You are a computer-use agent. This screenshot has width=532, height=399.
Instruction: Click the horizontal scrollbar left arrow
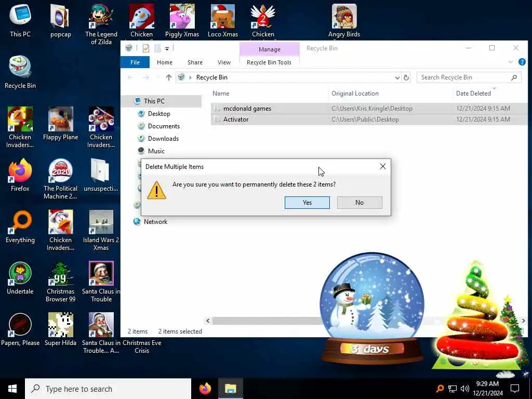tap(208, 321)
